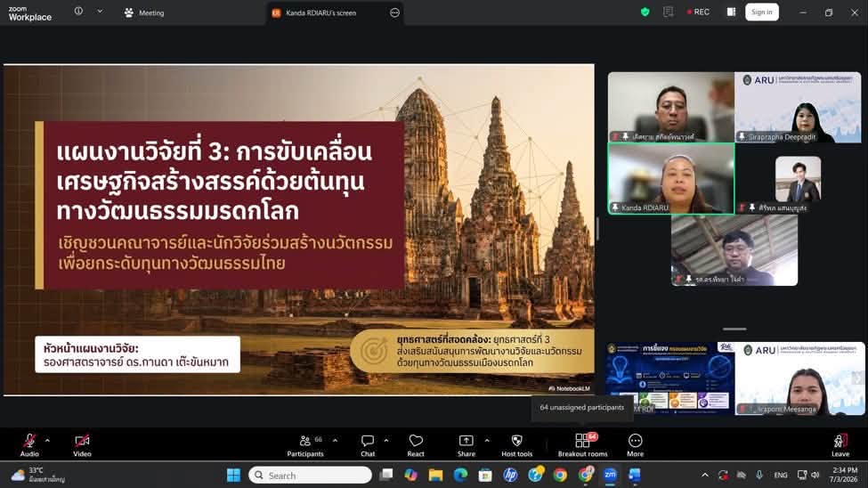Leave the meeting
This screenshot has height=488, width=868.
(x=840, y=445)
